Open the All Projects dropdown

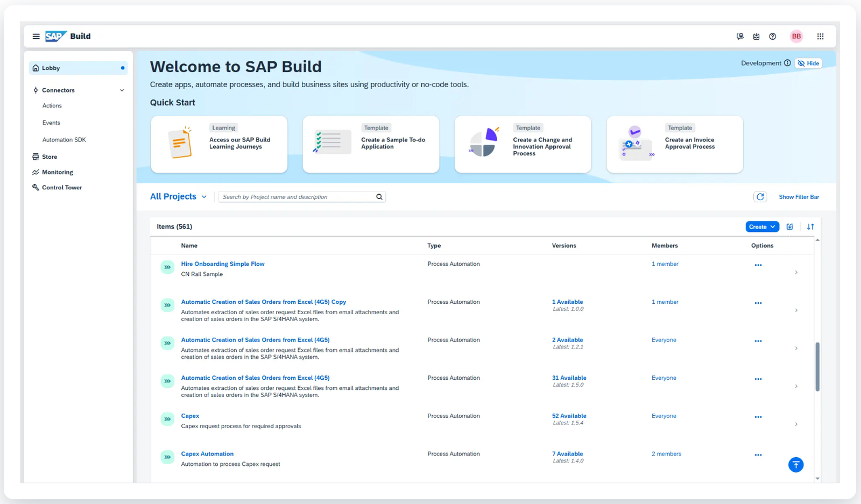178,197
